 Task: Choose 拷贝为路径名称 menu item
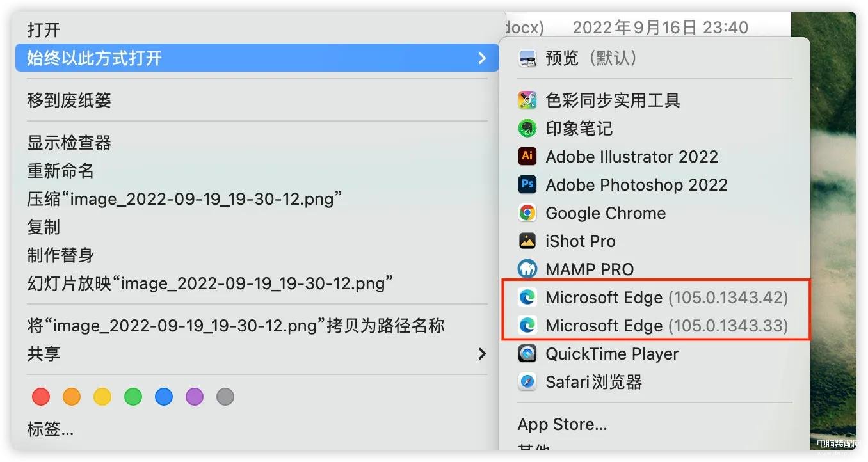pyautogui.click(x=257, y=326)
